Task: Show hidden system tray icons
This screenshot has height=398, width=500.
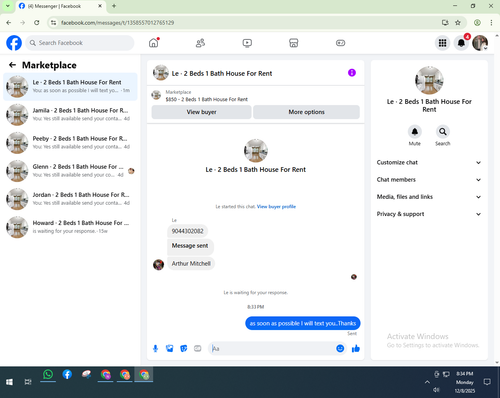Action: pos(427,382)
